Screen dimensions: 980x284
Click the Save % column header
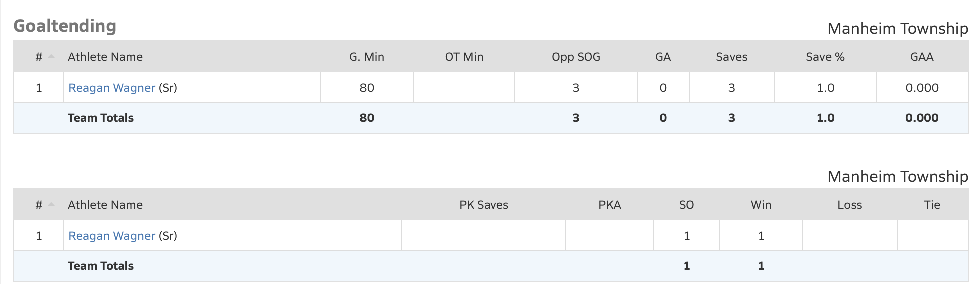(x=825, y=57)
